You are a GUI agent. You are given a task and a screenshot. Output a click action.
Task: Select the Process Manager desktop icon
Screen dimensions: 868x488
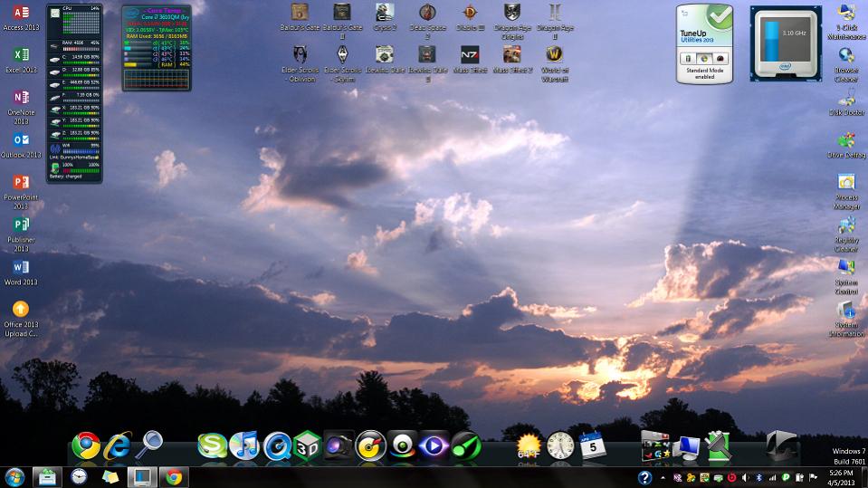846,192
